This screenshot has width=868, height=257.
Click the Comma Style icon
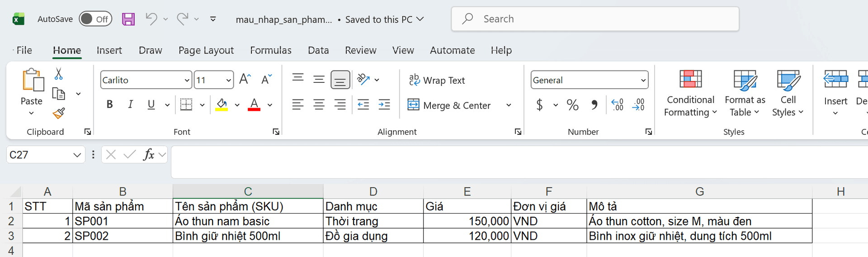(594, 105)
